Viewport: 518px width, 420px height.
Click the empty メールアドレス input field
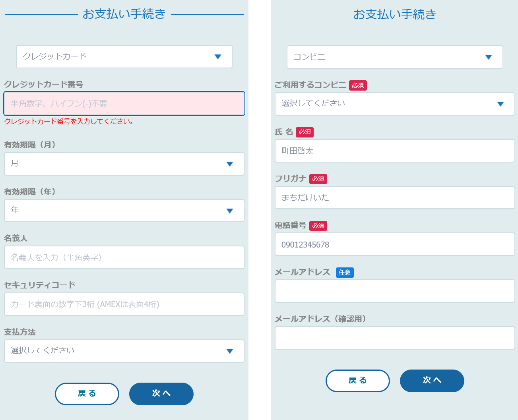pyautogui.click(x=395, y=291)
